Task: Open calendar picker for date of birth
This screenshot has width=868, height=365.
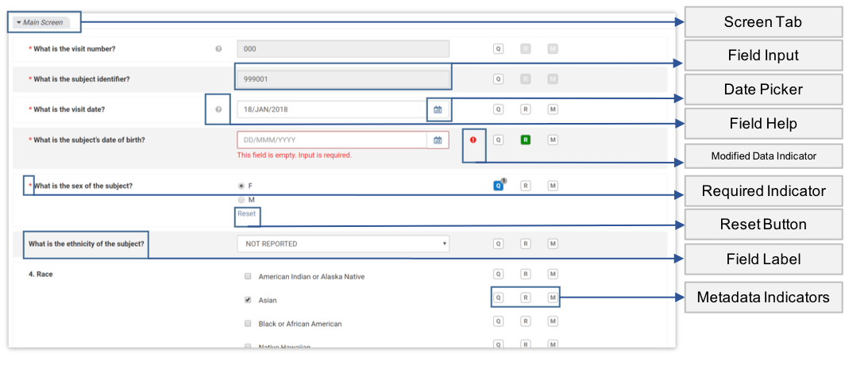Action: [x=438, y=140]
